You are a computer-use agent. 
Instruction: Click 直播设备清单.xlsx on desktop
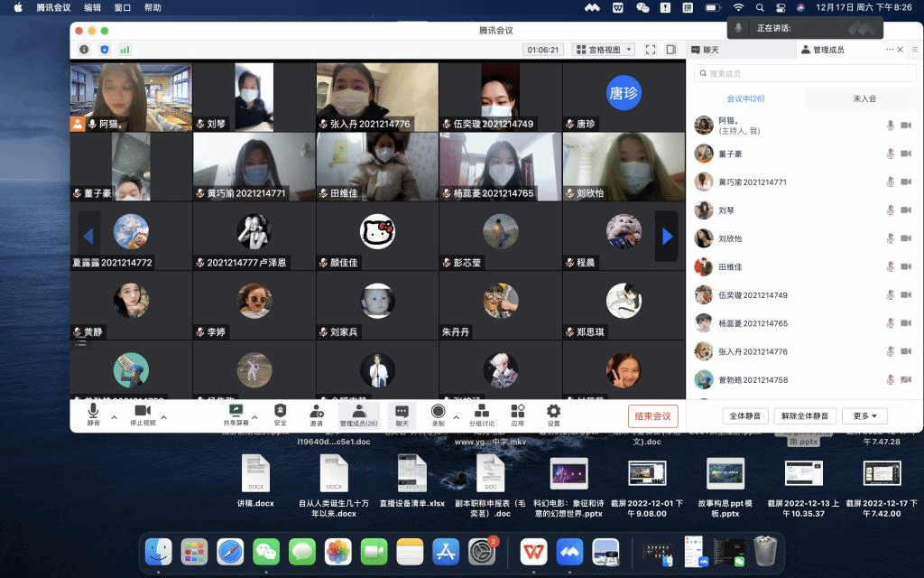tap(411, 480)
